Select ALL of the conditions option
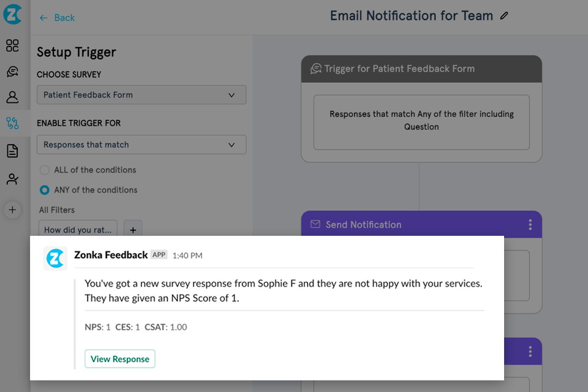This screenshot has width=588, height=392. tap(45, 170)
